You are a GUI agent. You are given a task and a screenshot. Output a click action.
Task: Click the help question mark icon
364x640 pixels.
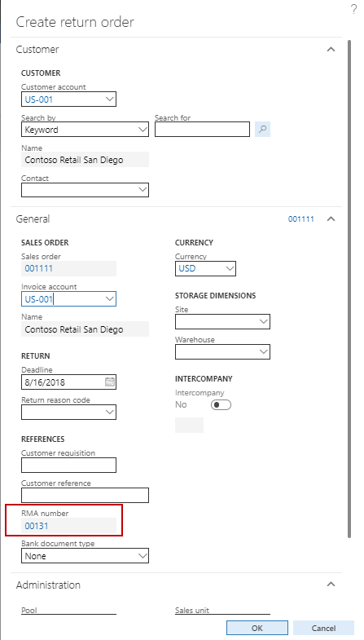(x=353, y=10)
